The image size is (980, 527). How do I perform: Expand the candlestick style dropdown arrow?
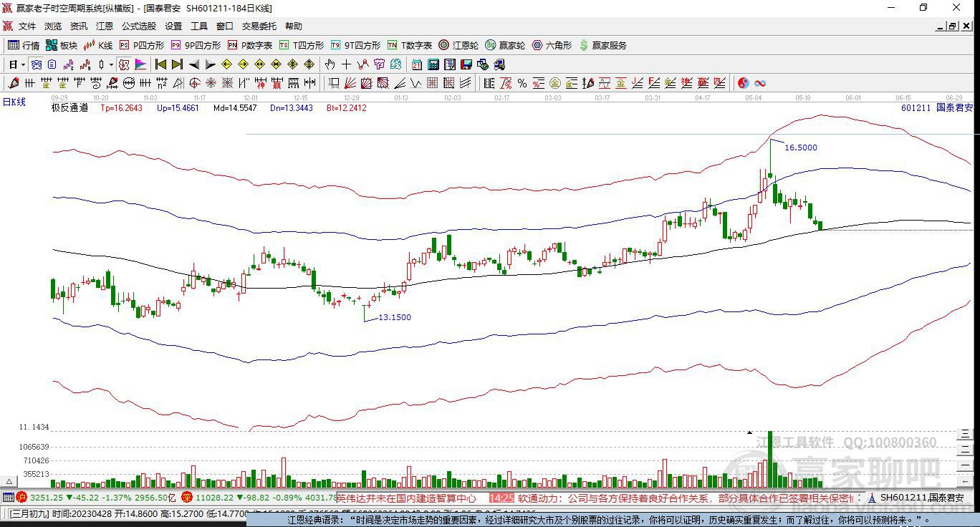coord(111,64)
